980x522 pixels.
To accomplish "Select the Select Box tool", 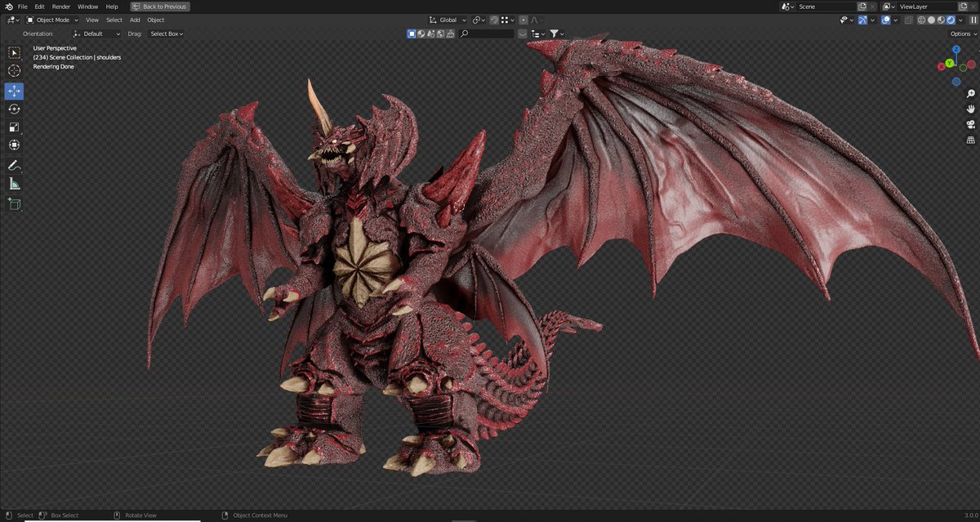I will (15, 53).
